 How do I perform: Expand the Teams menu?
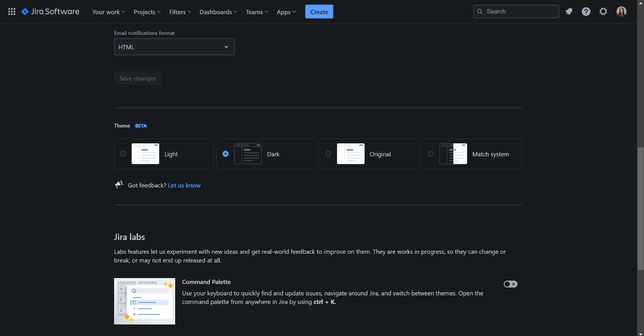[257, 12]
